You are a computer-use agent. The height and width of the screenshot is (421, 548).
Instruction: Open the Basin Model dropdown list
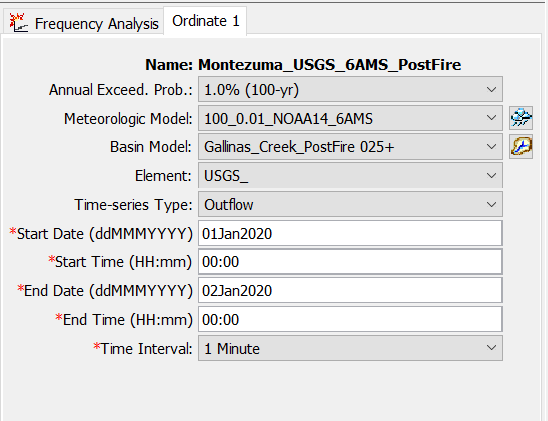click(x=350, y=147)
